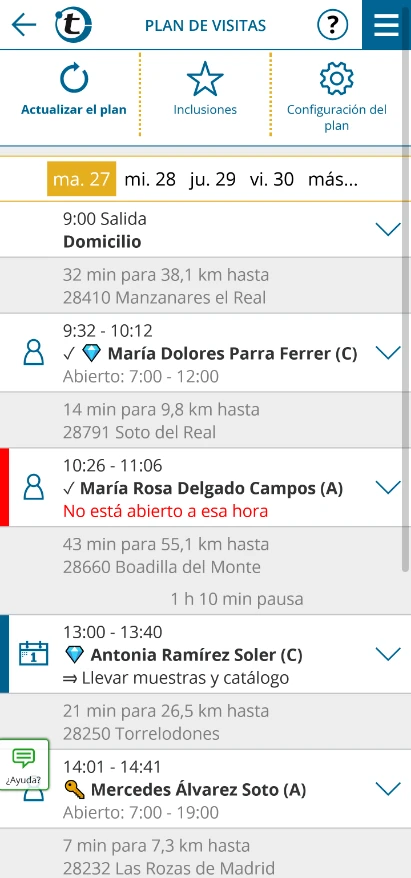Switch to the ju. 29 day tab
Screen dimensions: 411x878
click(x=212, y=180)
